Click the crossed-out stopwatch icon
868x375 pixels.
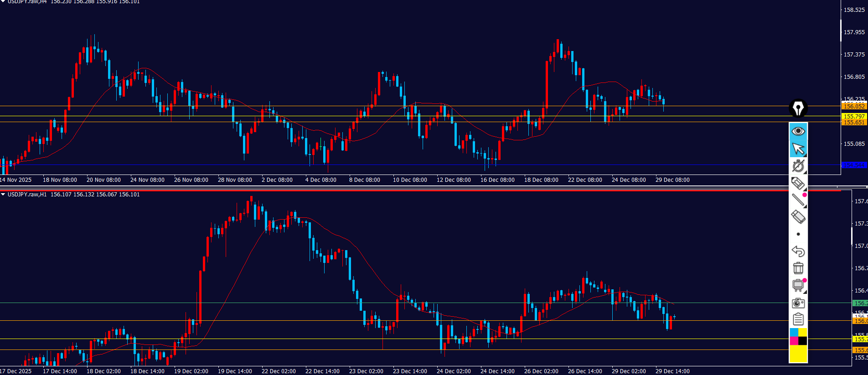pyautogui.click(x=798, y=166)
